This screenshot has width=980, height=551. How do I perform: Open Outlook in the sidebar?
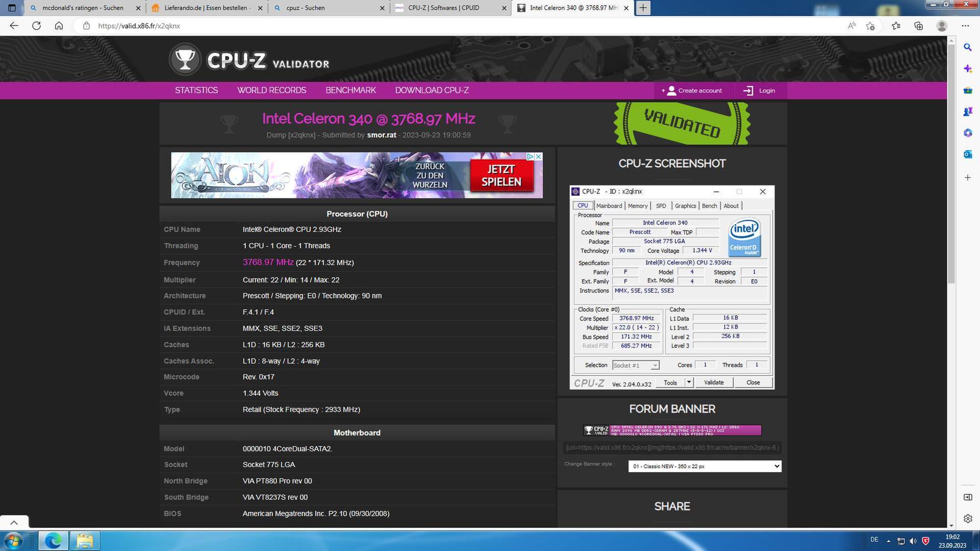tap(968, 154)
